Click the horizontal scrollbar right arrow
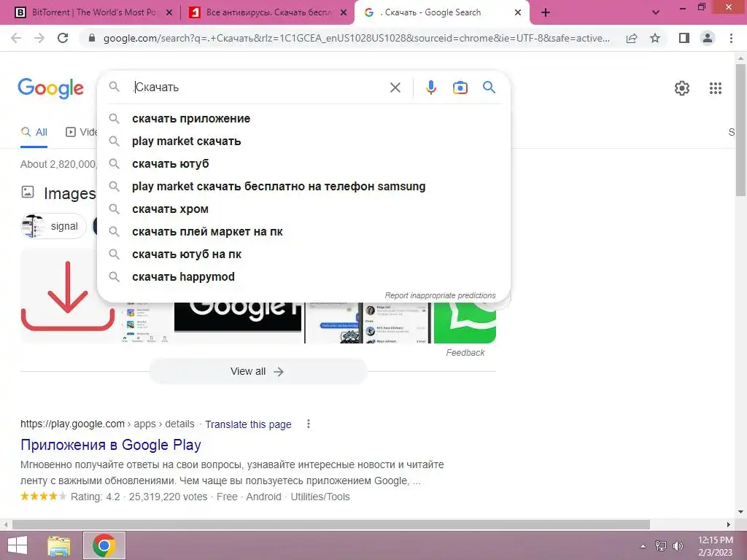This screenshot has height=560, width=747. coord(729,524)
